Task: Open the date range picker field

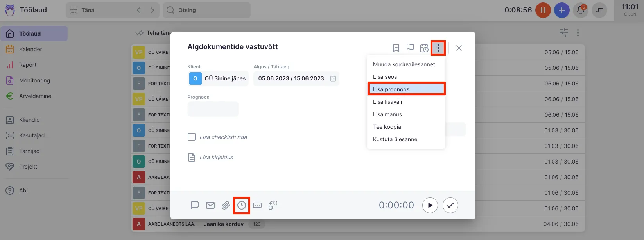Action: pos(296,78)
